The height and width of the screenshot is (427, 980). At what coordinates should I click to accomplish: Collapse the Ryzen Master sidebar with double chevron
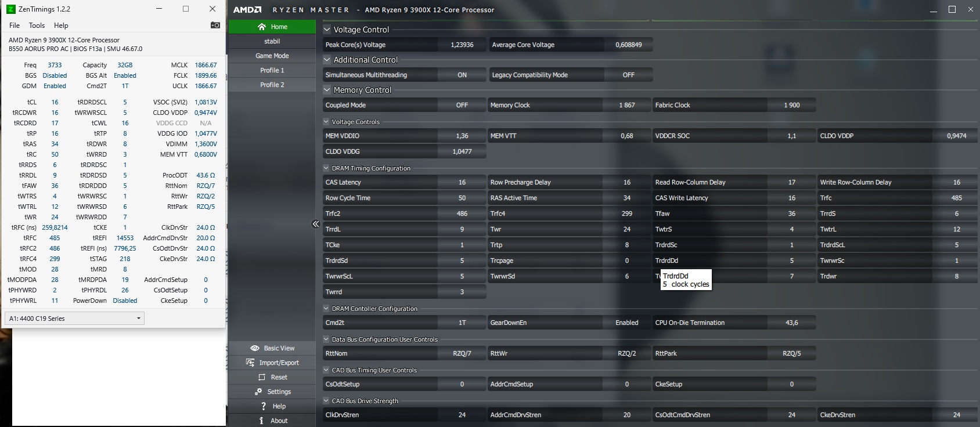pos(316,224)
